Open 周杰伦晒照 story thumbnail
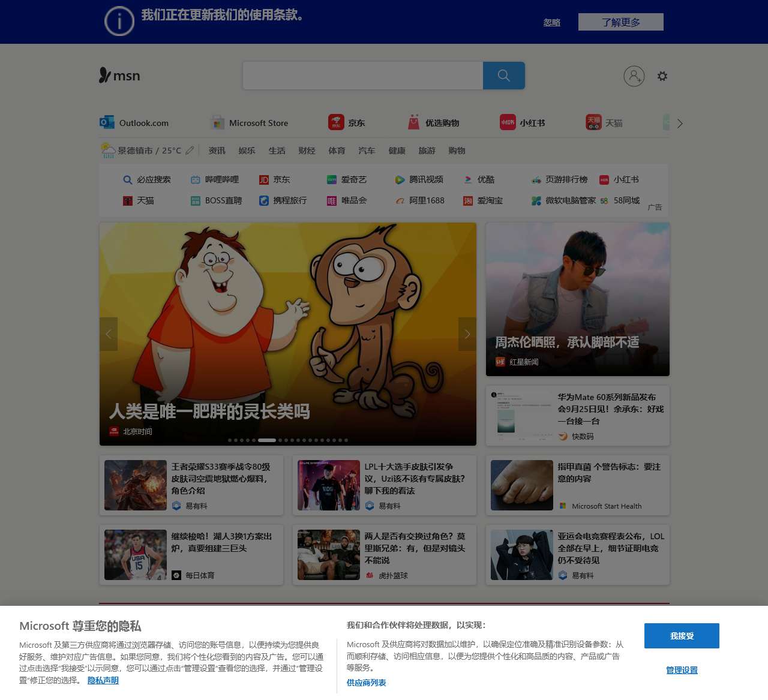The height and width of the screenshot is (700, 768). (578, 299)
